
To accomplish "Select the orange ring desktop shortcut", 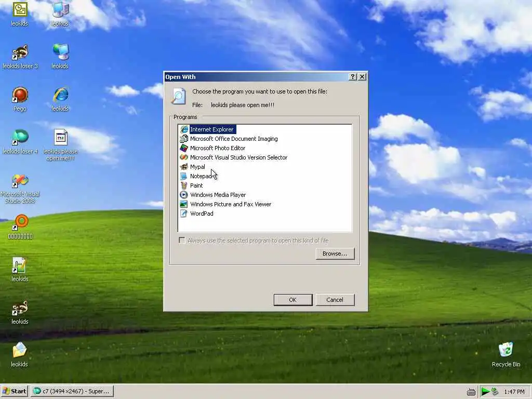I will pyautogui.click(x=20, y=227).
